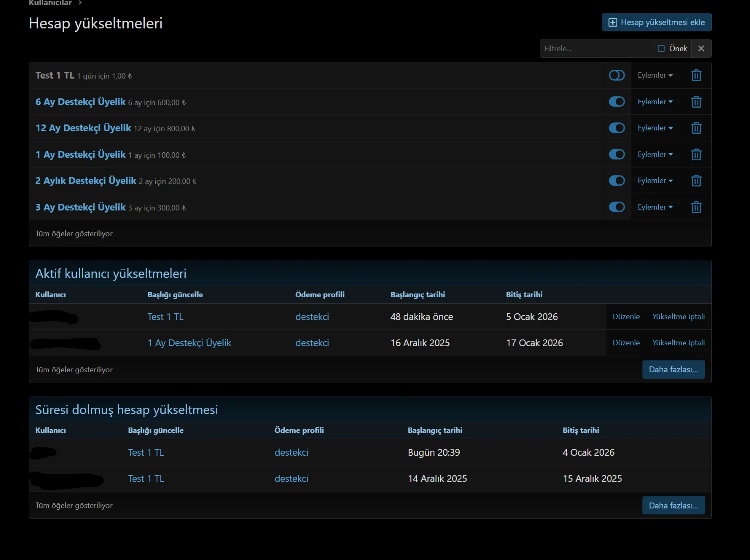
Task: Turn off the 3 Ay Destekçi Üyelik toggle
Action: pyautogui.click(x=617, y=207)
